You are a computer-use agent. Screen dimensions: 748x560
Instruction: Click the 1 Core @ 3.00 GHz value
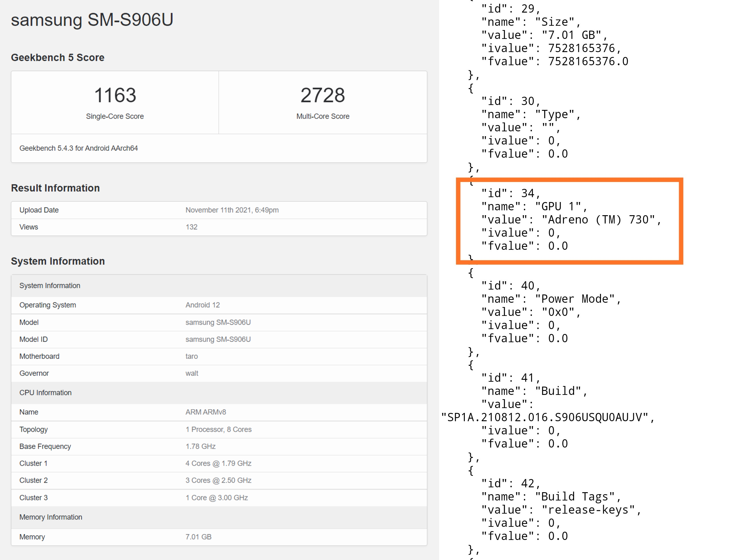pos(217,498)
